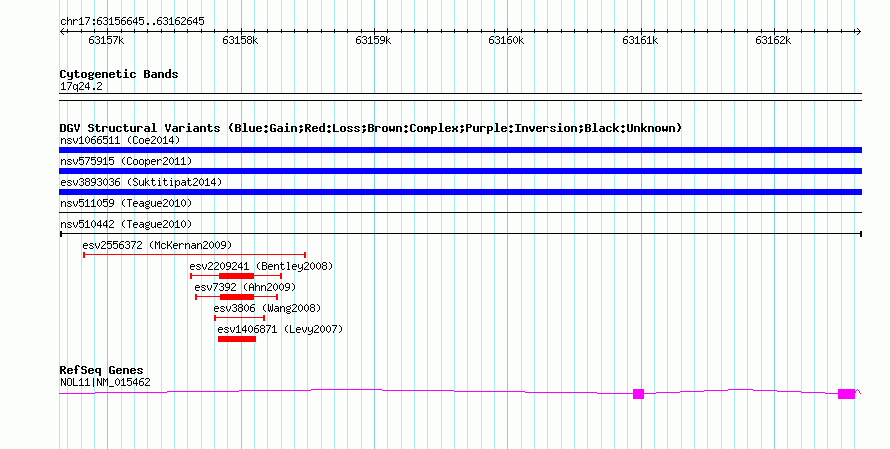
Task: Click the 63162k ruler tick
Action: (x=774, y=40)
